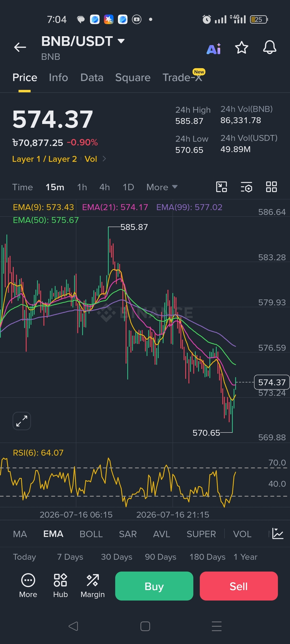Tap the back arrow icon
Viewport: 290px width, 644px height.
point(20,47)
